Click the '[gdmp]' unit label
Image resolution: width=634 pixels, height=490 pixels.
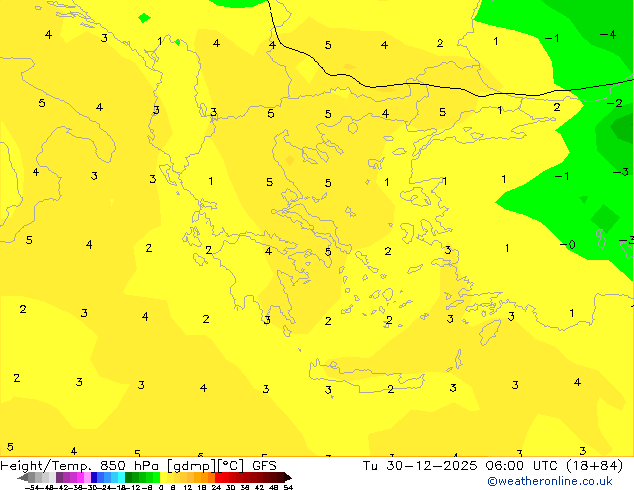192,466
